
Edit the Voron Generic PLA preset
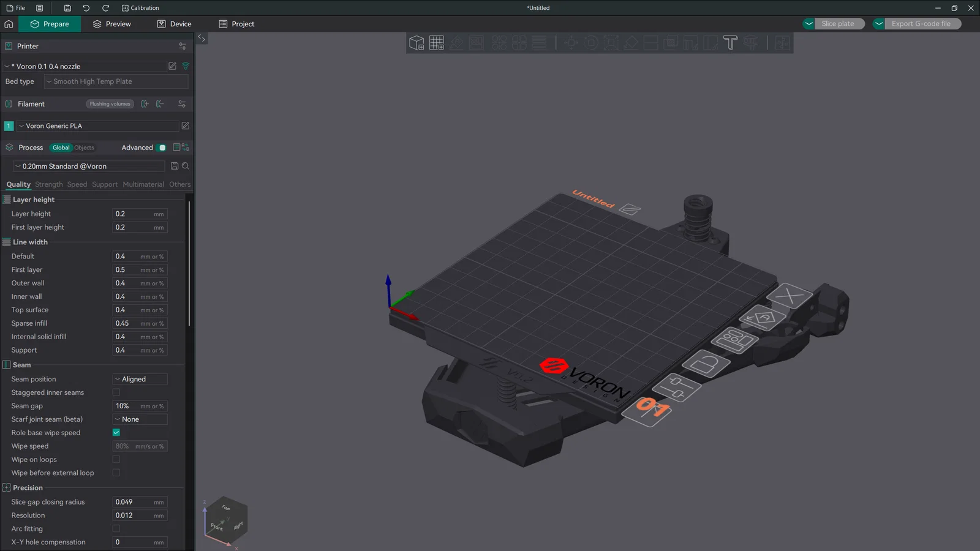coord(186,126)
